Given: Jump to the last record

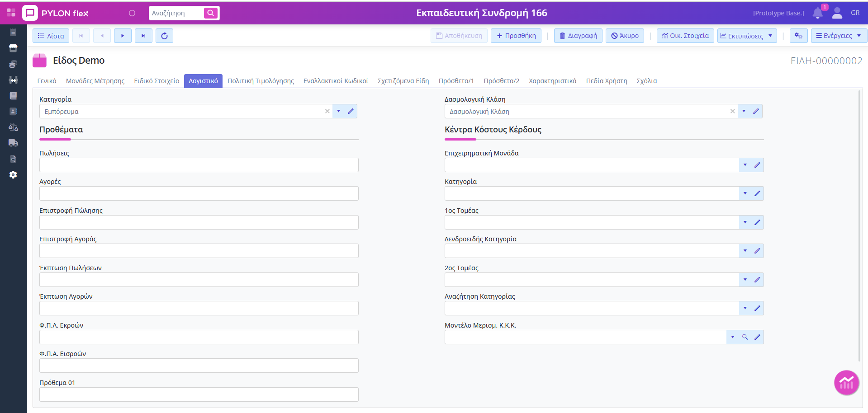Looking at the screenshot, I should click(143, 36).
